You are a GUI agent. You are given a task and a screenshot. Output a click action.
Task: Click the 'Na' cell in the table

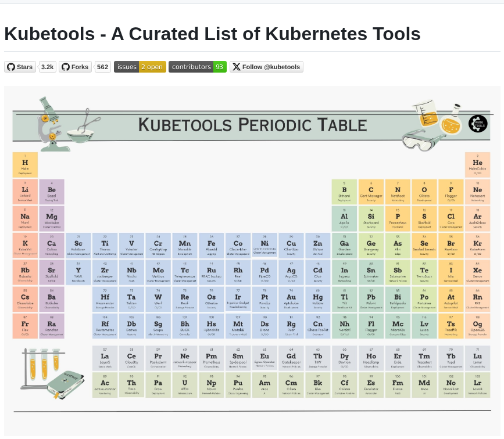pos(25,219)
